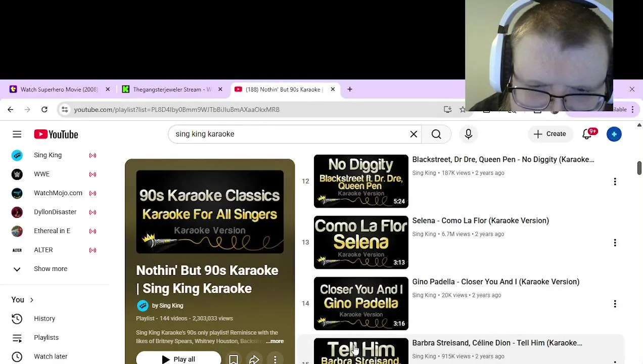Play Como La Flor thumbnail

[x=361, y=242]
